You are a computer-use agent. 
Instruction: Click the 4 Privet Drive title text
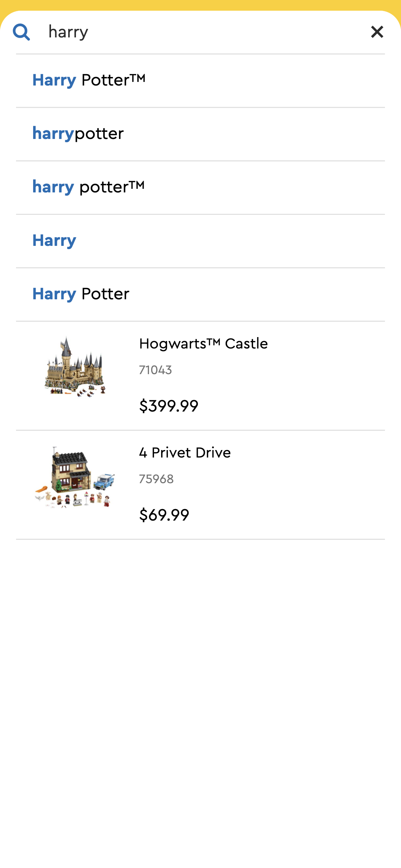pos(185,452)
